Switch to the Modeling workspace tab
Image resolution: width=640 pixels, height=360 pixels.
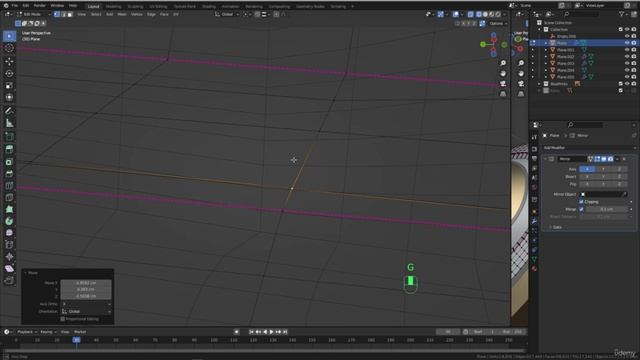(113, 7)
